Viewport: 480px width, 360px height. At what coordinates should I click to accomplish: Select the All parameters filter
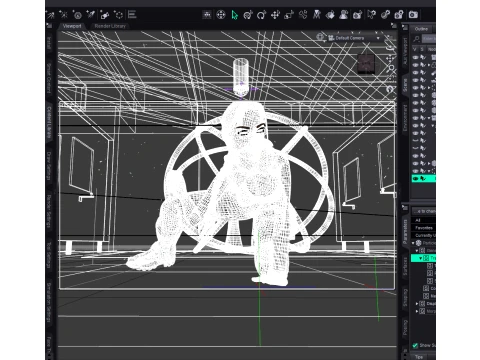423,220
